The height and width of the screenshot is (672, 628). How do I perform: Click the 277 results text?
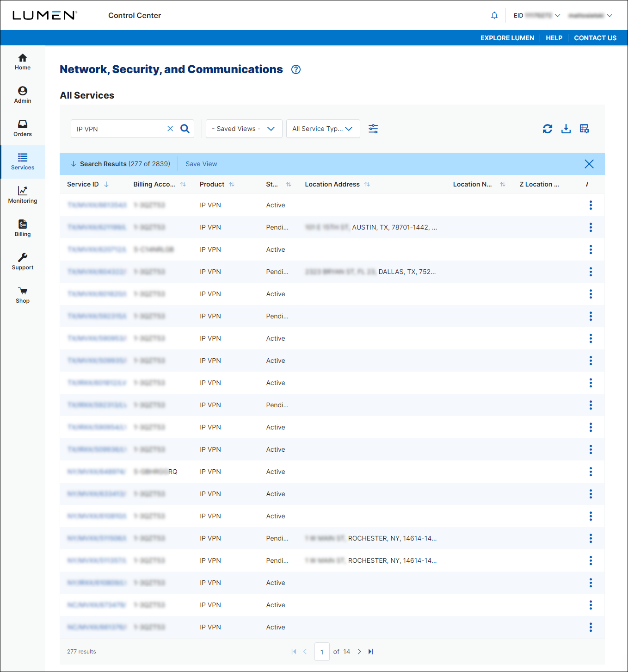(x=81, y=652)
